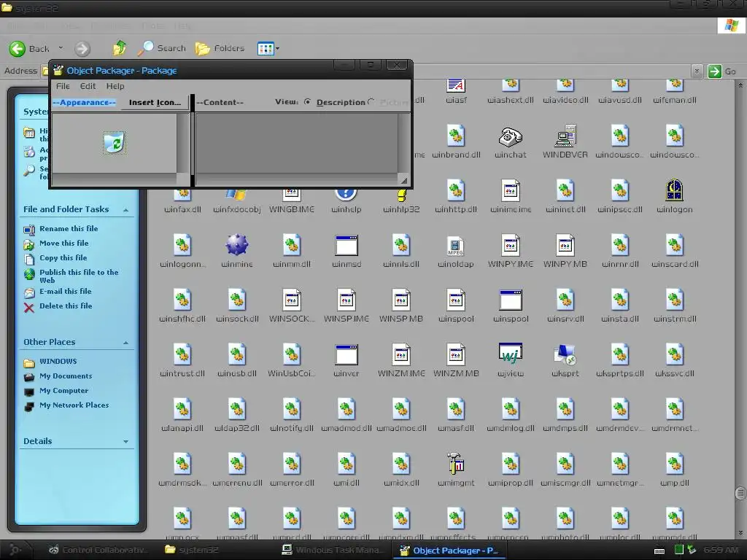747x560 pixels.
Task: Select the Description view radio button
Action: 307,102
